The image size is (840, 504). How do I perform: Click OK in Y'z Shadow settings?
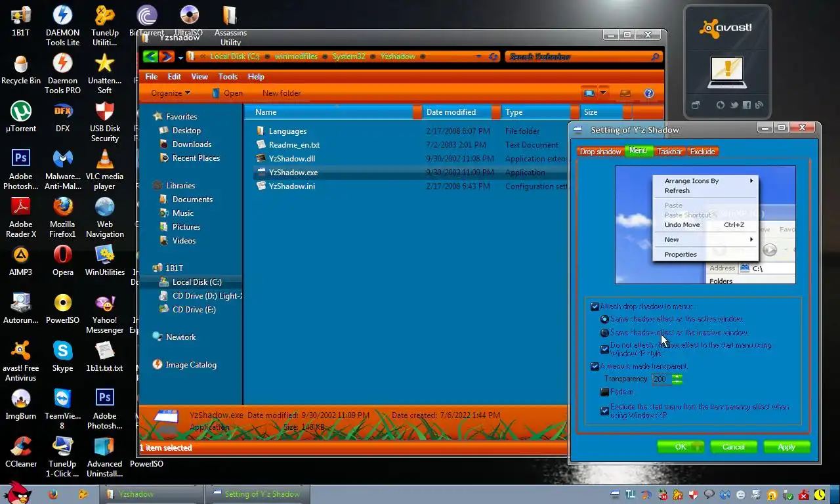click(681, 447)
